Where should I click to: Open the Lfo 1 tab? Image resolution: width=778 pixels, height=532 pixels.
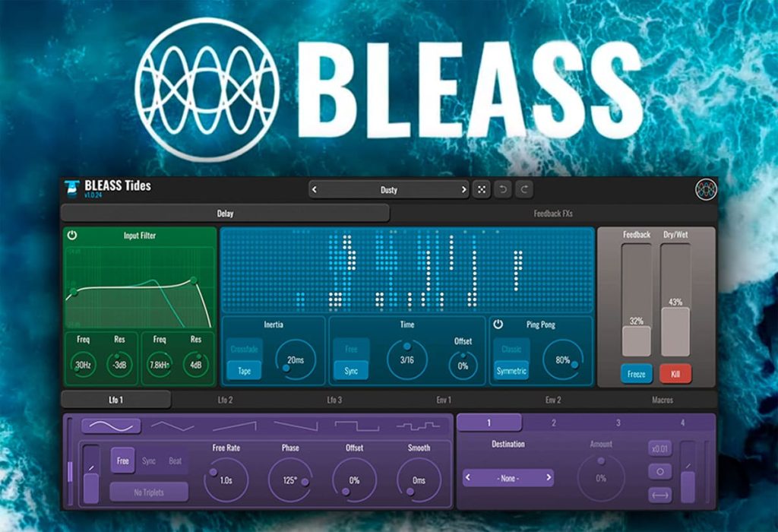click(116, 400)
